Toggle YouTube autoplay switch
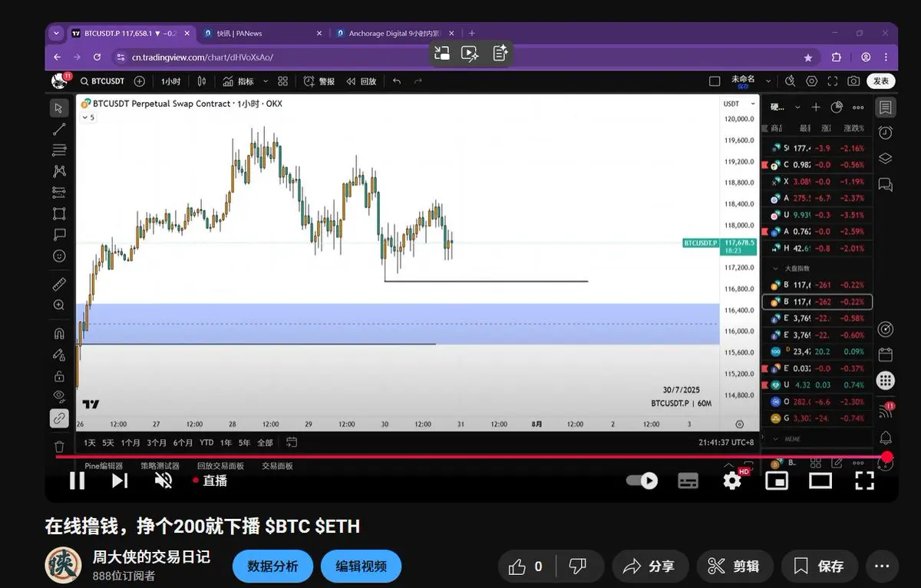This screenshot has height=588, width=921. click(x=642, y=481)
